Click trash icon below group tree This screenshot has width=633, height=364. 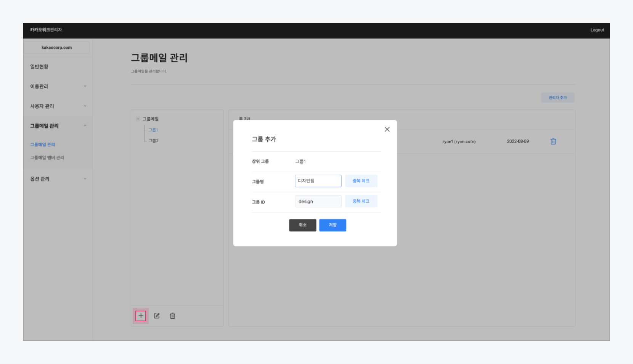click(172, 316)
